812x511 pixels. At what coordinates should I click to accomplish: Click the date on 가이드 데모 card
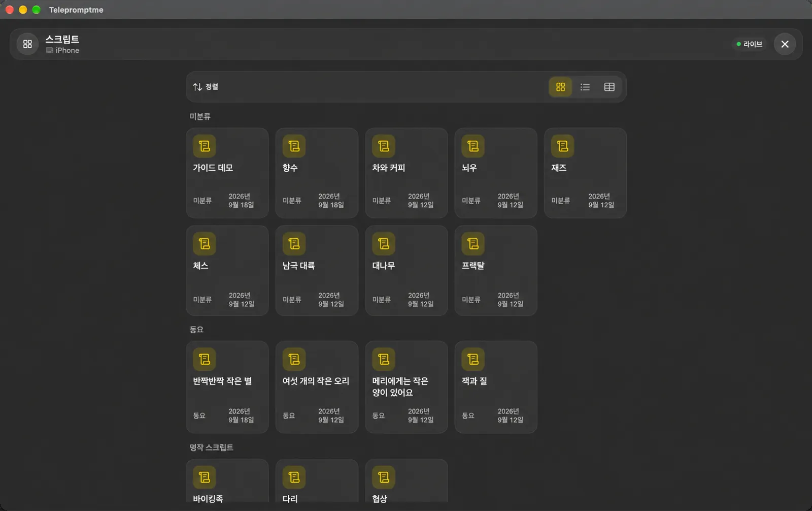[x=241, y=201]
